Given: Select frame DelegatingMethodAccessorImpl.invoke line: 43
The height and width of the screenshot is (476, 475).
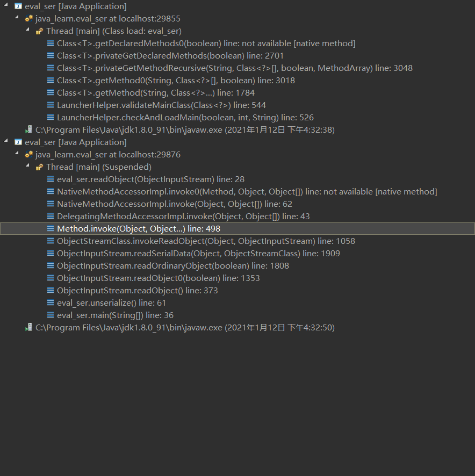Looking at the screenshot, I should 183,217.
